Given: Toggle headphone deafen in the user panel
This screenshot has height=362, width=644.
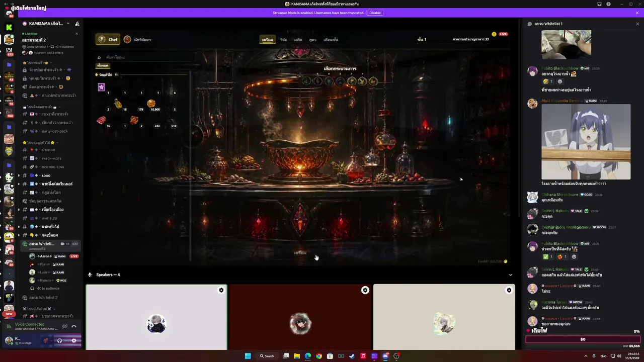Looking at the screenshot, I should (59, 340).
